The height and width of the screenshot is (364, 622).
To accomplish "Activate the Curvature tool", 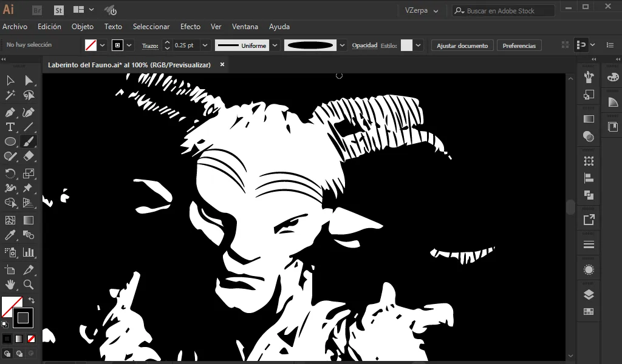I will click(29, 112).
